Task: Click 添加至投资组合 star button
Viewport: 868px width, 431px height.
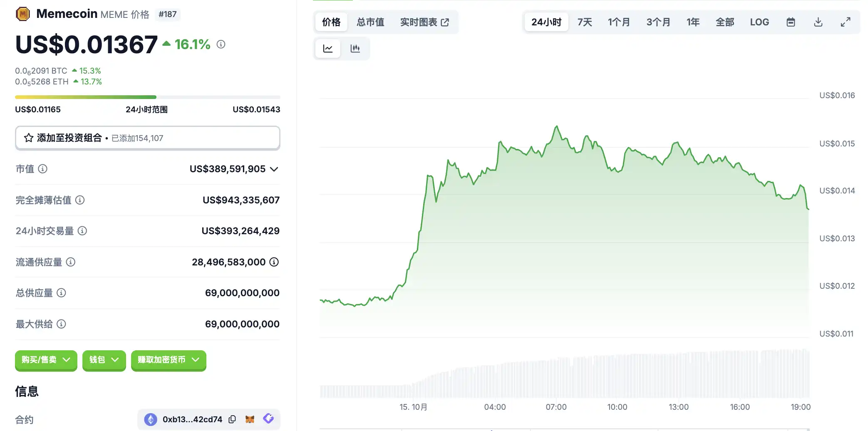Action: [147, 138]
